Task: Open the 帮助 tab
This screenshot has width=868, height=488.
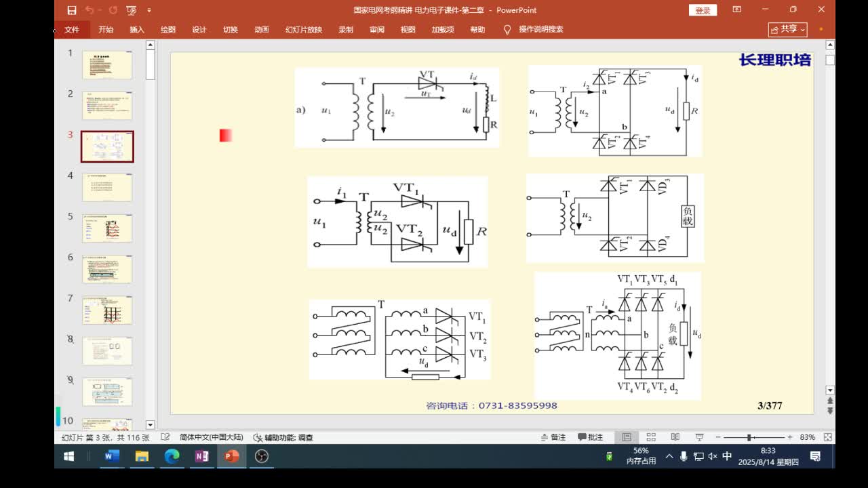Action: click(478, 30)
